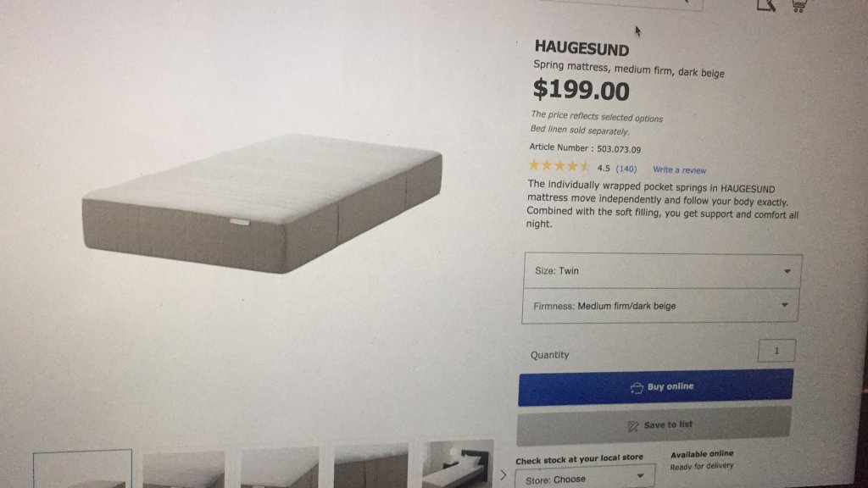Open the Store: Choose dropdown

pyautogui.click(x=585, y=478)
